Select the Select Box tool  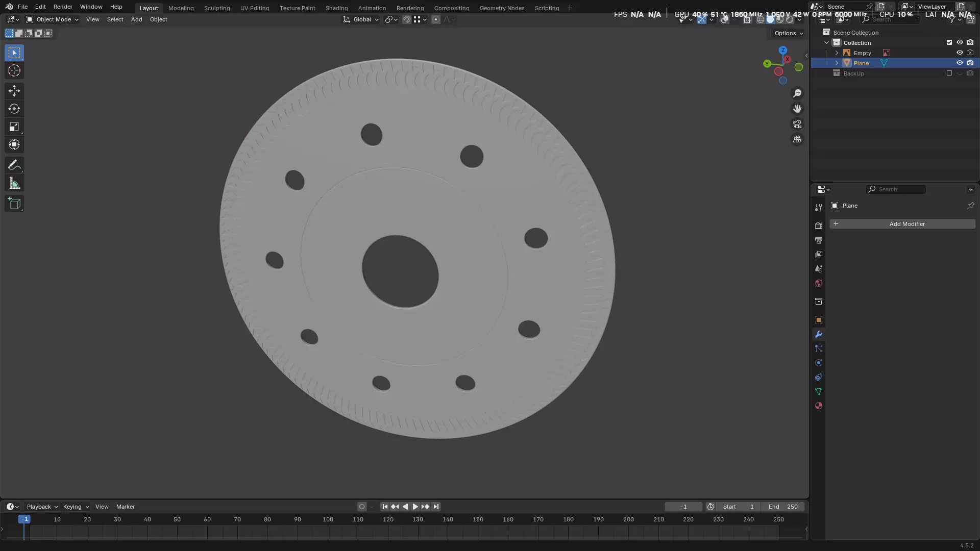(14, 53)
